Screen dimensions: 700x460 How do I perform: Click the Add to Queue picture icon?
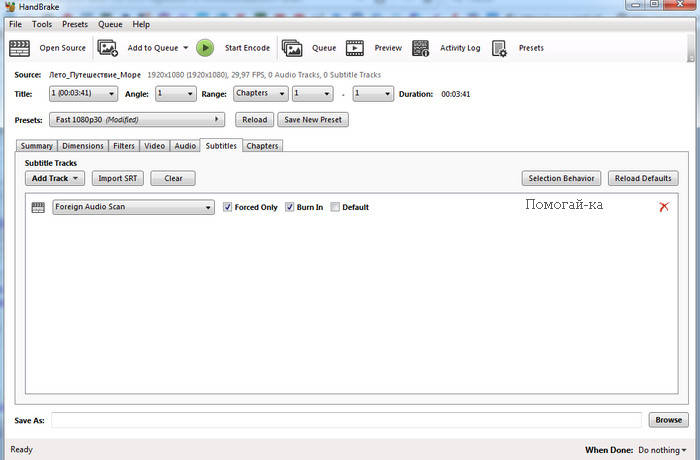(108, 48)
